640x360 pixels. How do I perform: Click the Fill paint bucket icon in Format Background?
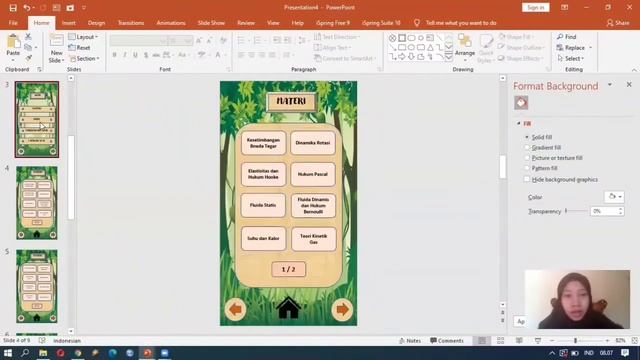point(521,103)
